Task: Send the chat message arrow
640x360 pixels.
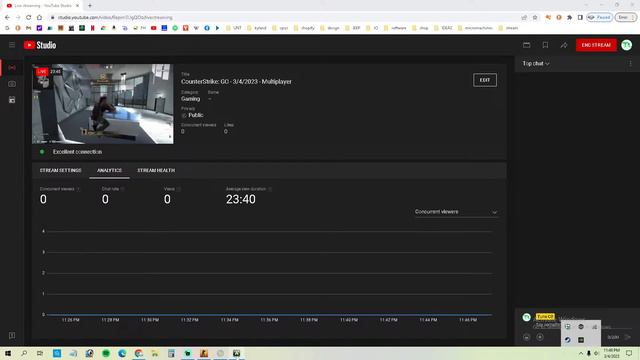Action: click(x=628, y=337)
